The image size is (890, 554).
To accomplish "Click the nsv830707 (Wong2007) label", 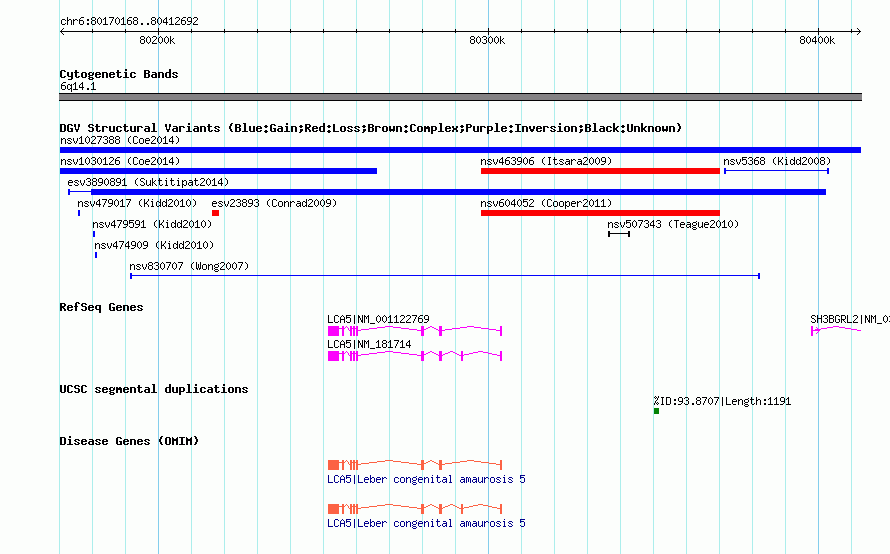I will pos(189,266).
